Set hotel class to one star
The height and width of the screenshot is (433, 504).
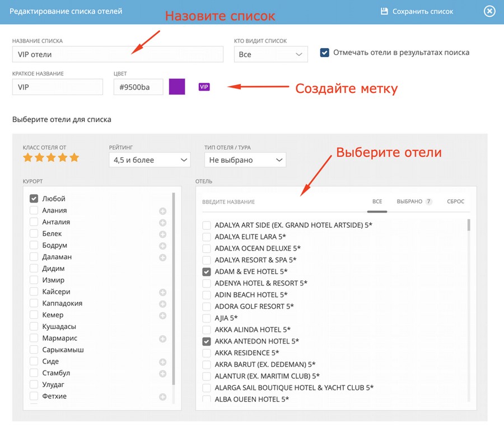pos(27,157)
